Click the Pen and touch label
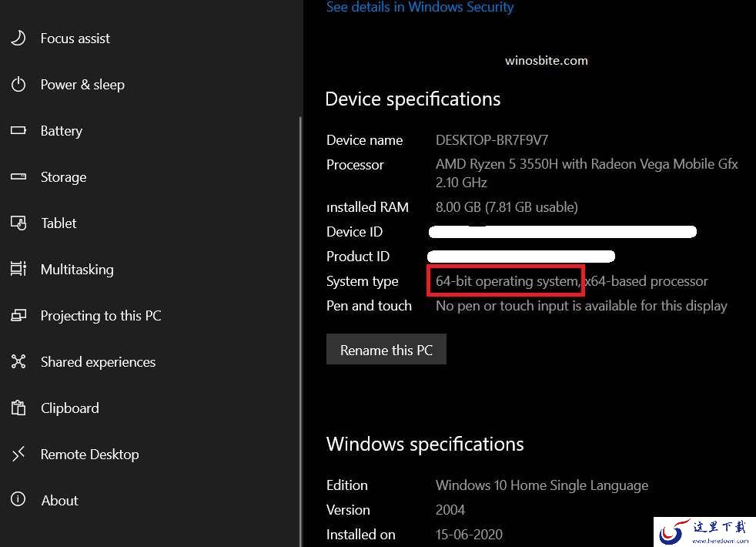Viewport: 756px width, 547px height. [x=369, y=306]
